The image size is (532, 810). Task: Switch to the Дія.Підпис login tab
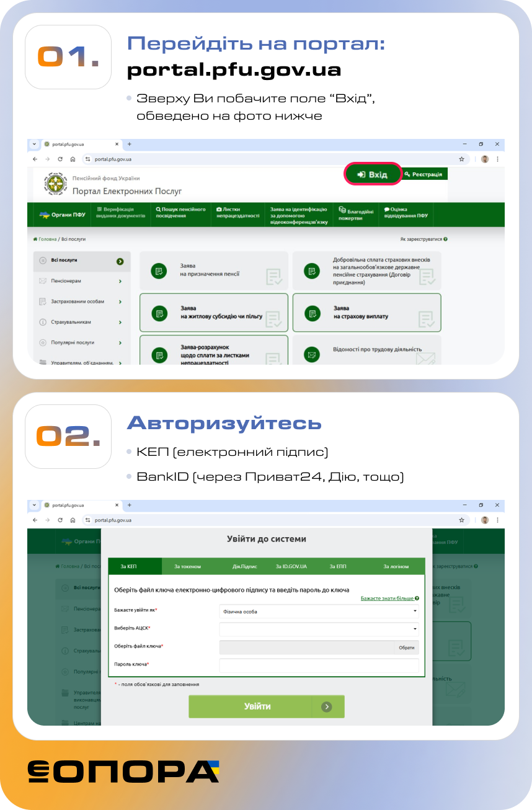point(245,566)
